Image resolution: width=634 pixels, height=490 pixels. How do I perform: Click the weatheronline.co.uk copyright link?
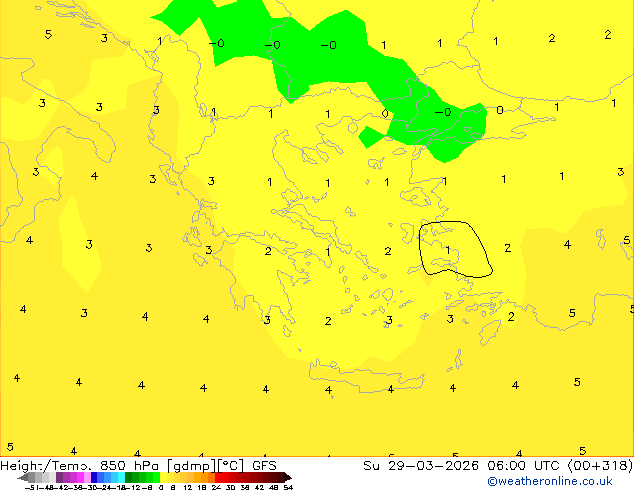tap(550, 482)
